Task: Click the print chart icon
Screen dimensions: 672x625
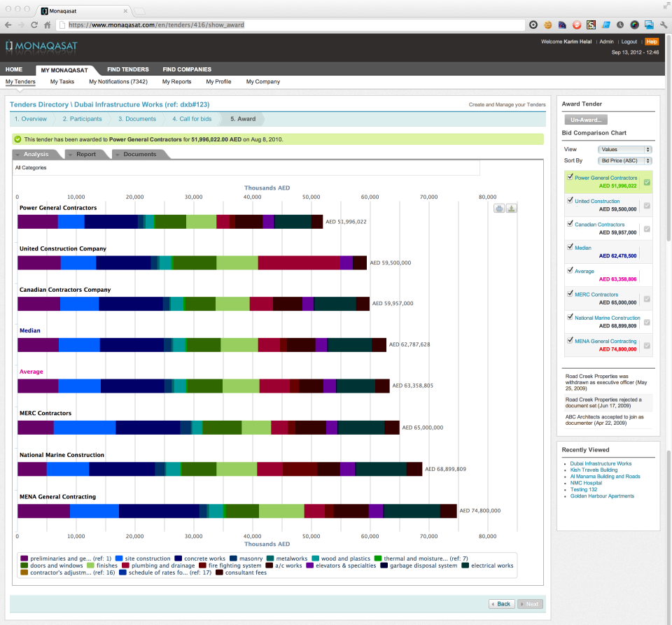Action: [x=499, y=208]
